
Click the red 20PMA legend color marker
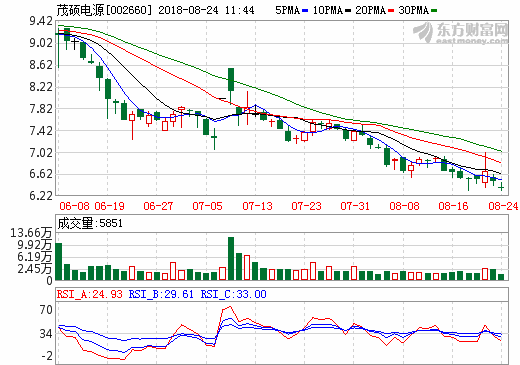391,11
